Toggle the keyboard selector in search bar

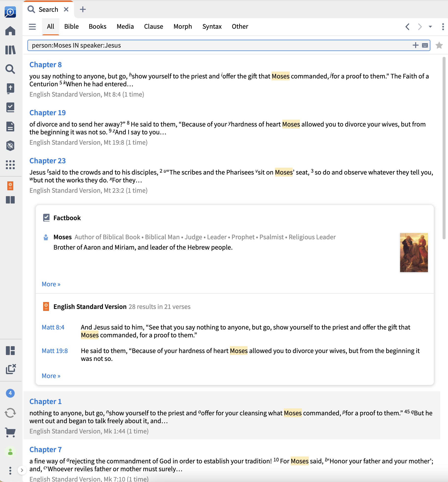point(424,45)
